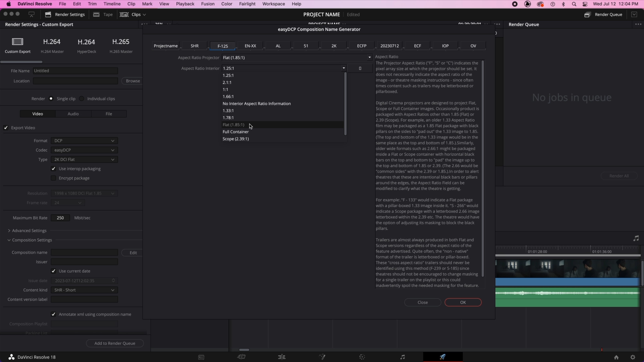Confirm dialog with the OK button
The height and width of the screenshot is (362, 644).
click(463, 302)
